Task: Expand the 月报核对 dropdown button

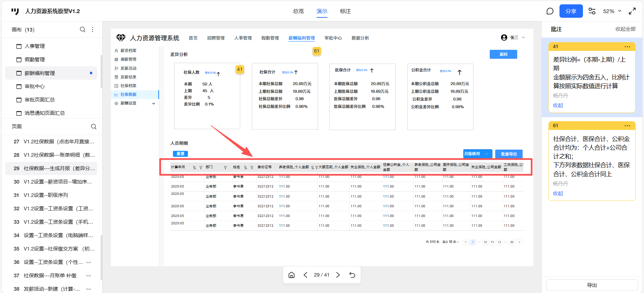Action: [x=487, y=154]
